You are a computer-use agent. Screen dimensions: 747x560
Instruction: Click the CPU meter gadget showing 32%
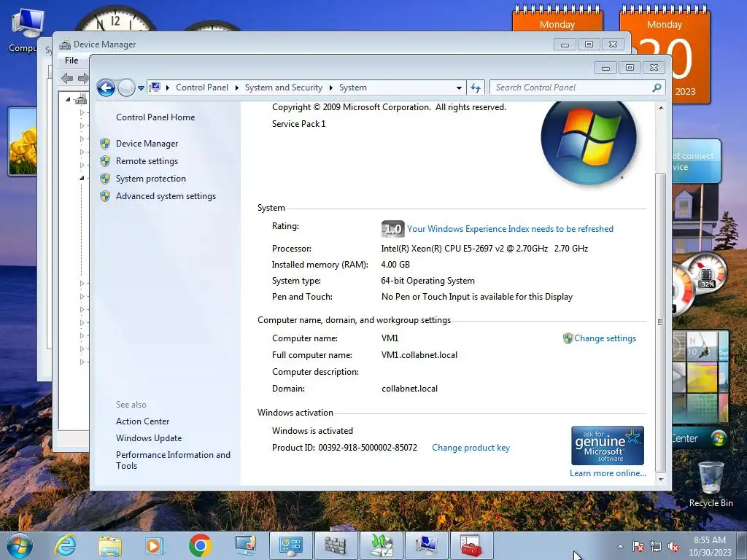coord(706,273)
